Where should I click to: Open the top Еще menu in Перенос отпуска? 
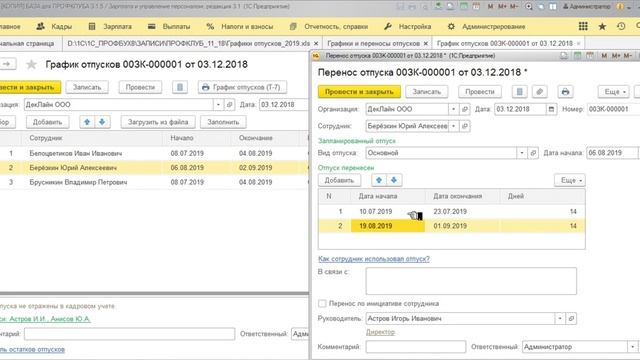pos(614,92)
